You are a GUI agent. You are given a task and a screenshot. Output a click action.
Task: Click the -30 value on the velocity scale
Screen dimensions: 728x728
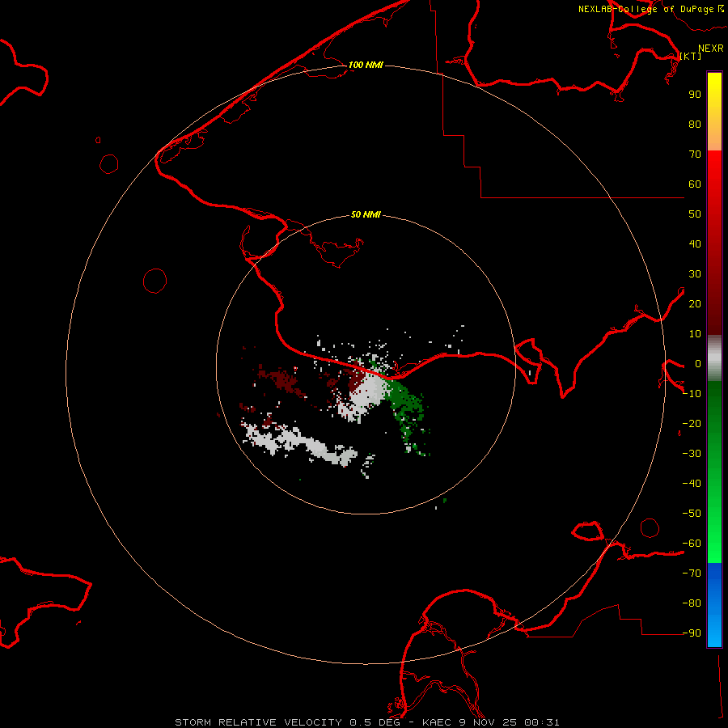click(x=692, y=454)
